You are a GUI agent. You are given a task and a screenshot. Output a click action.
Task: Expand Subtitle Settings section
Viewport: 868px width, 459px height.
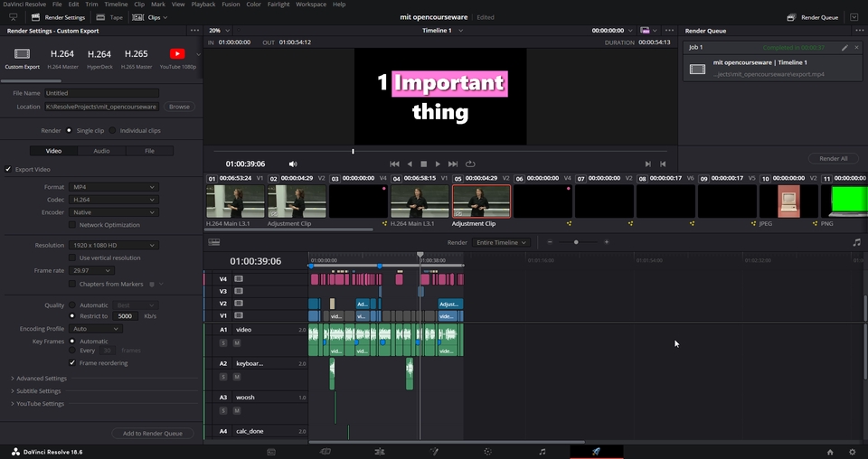(35, 391)
